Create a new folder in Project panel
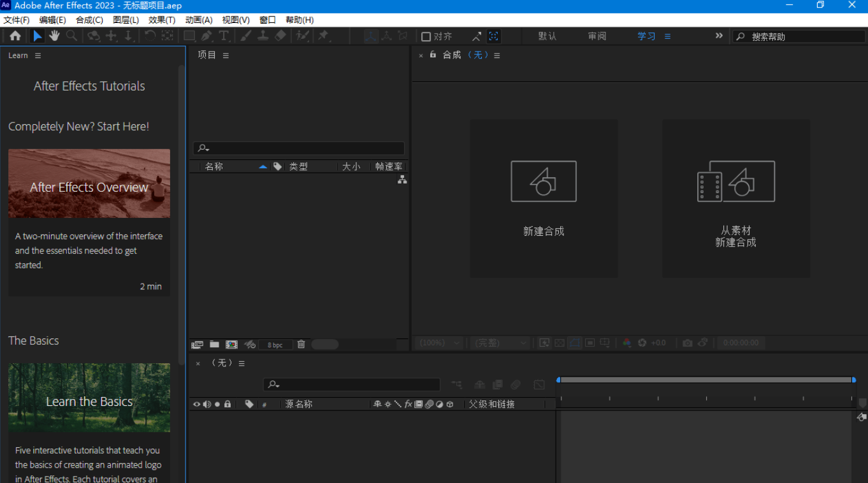 tap(215, 344)
